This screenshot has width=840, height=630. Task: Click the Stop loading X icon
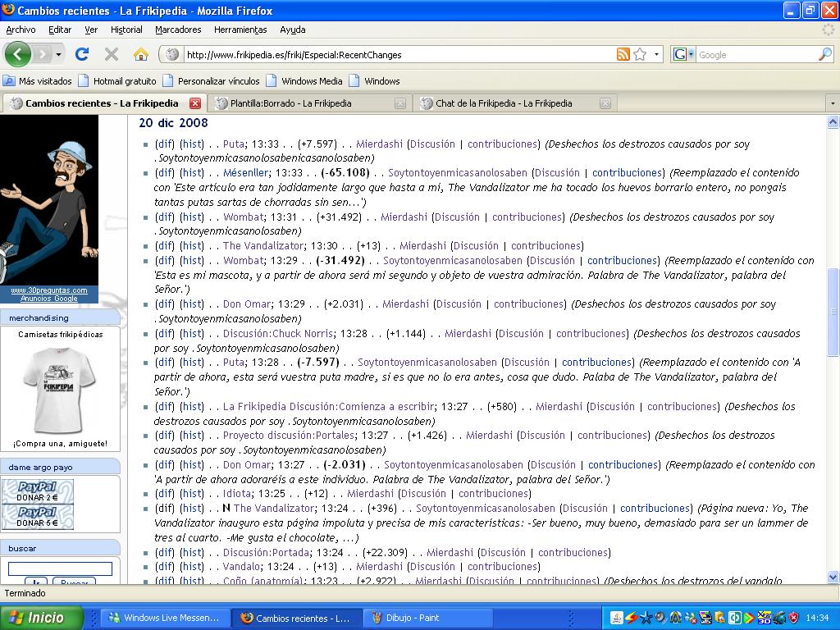click(x=112, y=54)
